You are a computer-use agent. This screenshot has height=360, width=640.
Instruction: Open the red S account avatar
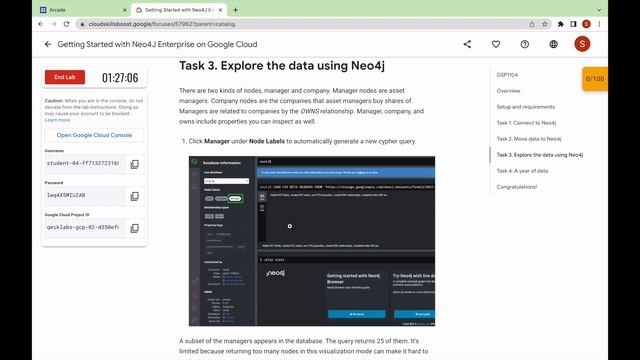click(x=582, y=44)
